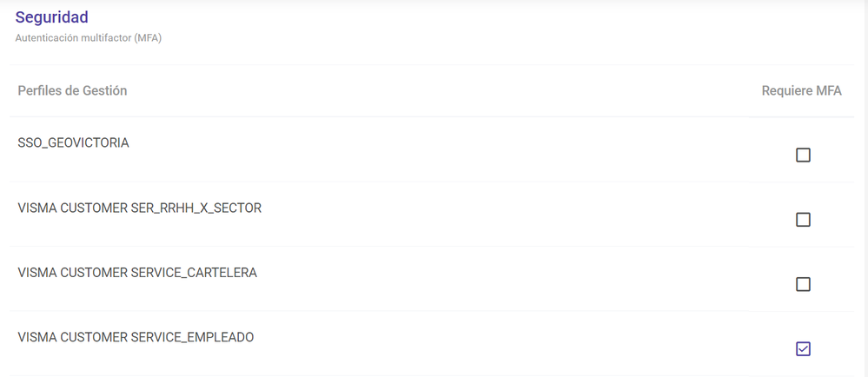Click the Seguridad section title
The width and height of the screenshot is (868, 377).
click(x=51, y=17)
